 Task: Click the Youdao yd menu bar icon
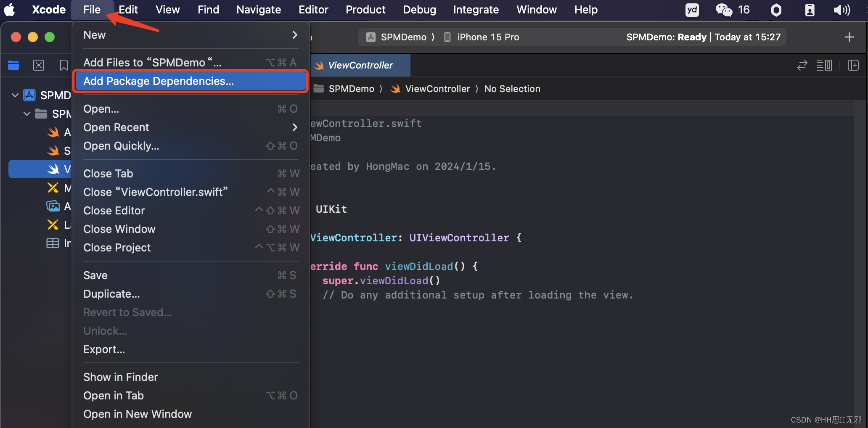(692, 10)
